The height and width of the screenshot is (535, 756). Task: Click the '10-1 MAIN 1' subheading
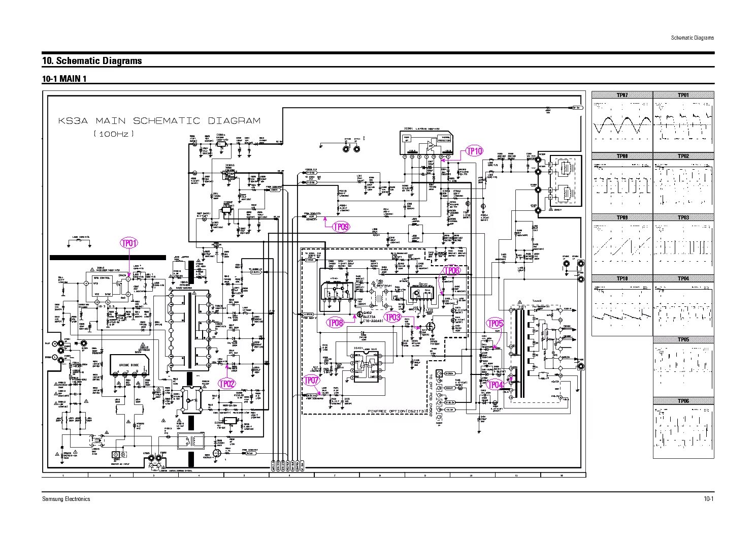pos(64,79)
